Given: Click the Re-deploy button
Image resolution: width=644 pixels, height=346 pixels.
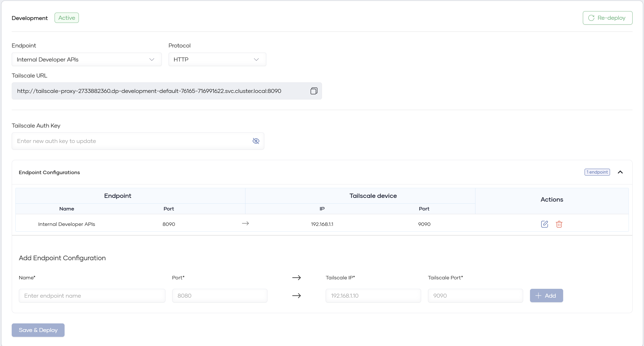Looking at the screenshot, I should tap(607, 18).
